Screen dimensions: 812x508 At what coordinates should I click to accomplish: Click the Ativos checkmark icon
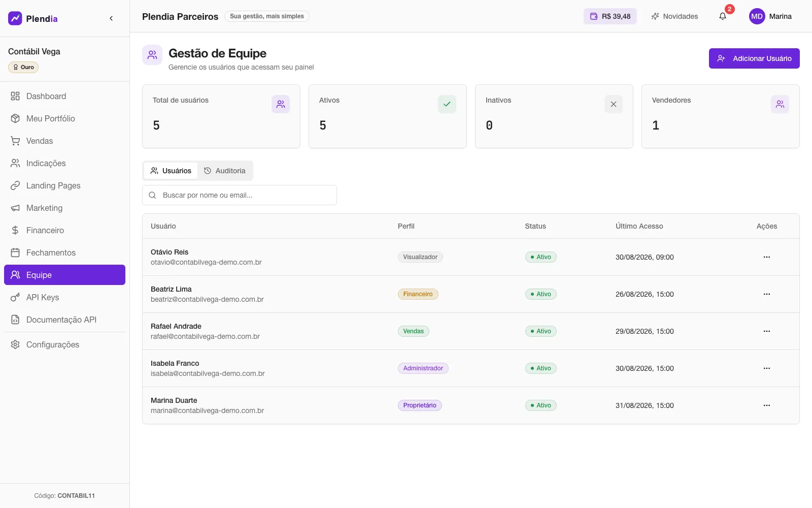(447, 104)
